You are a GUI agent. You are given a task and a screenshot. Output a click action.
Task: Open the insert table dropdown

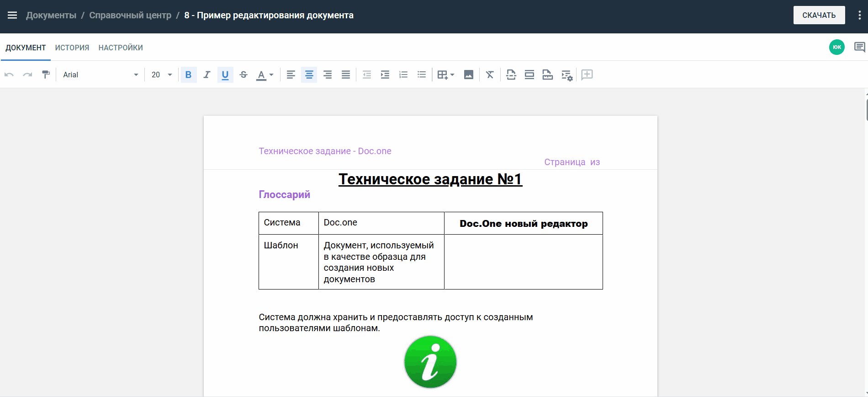(445, 75)
